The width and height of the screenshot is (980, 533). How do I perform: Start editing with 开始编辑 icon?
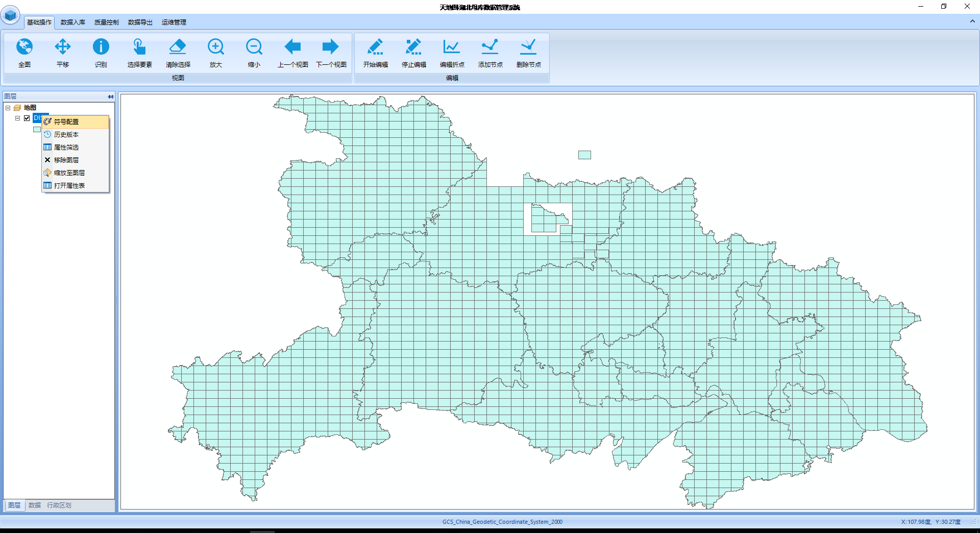coord(375,47)
